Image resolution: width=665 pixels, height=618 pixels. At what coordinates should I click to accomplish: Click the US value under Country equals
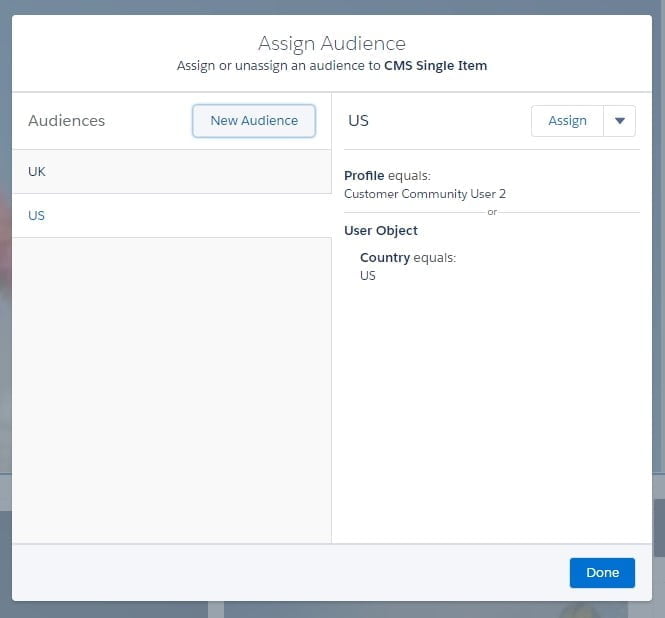pos(368,276)
